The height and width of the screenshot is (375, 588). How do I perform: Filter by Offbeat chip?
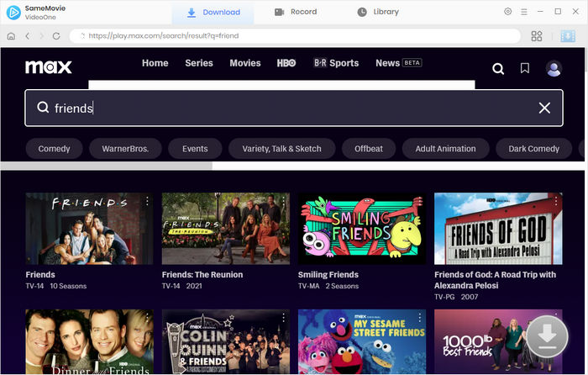point(369,149)
